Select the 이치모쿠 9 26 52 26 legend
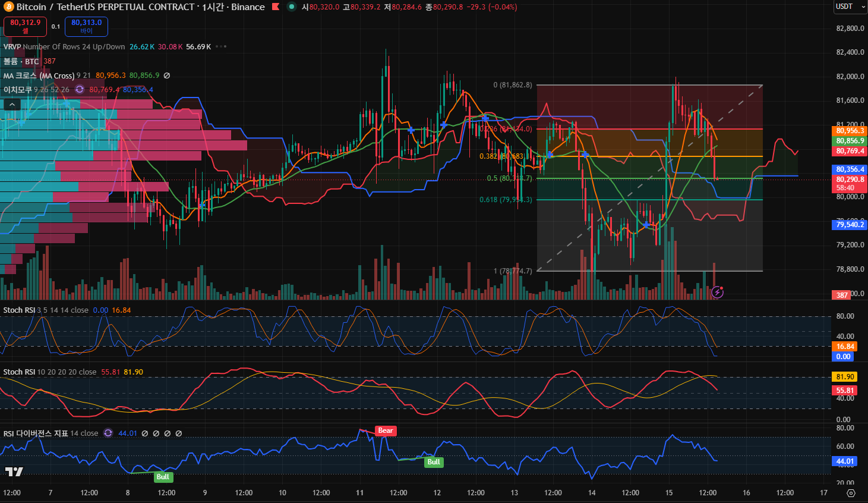 click(36, 90)
